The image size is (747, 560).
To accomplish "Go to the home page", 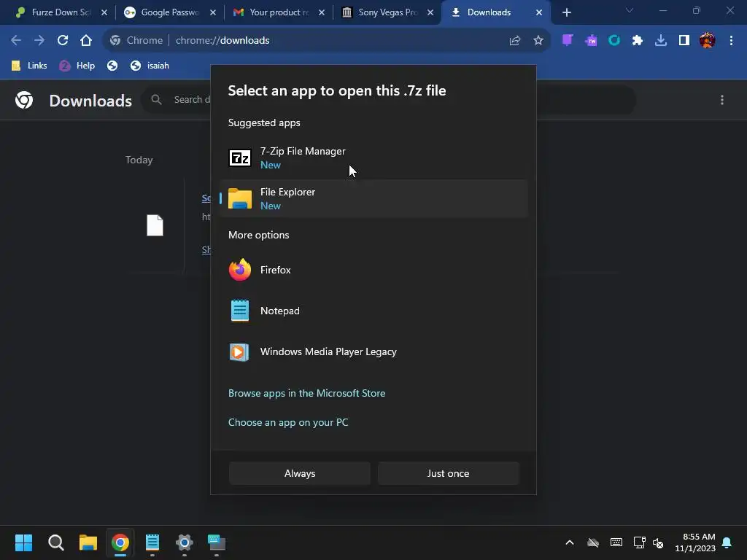I will click(86, 41).
